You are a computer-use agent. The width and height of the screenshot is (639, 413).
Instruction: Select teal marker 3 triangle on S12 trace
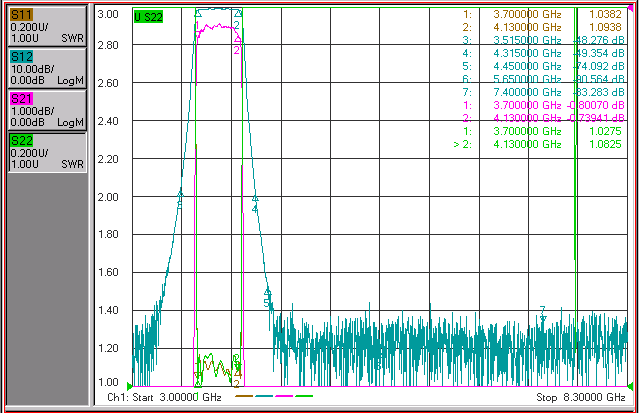[x=180, y=195]
